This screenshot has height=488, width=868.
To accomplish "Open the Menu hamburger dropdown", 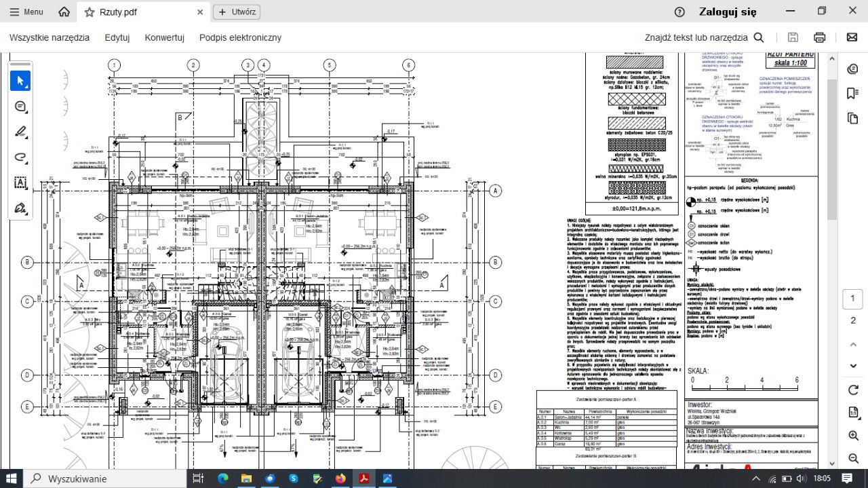I will [26, 12].
